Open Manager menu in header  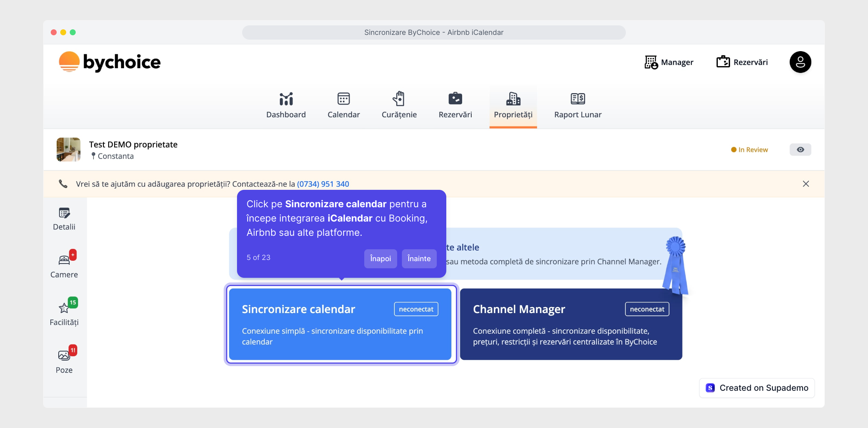[x=669, y=62]
